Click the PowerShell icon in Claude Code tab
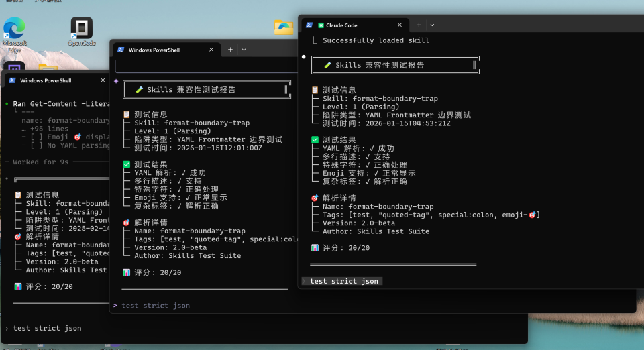Viewport: 644px width, 350px height. point(309,25)
